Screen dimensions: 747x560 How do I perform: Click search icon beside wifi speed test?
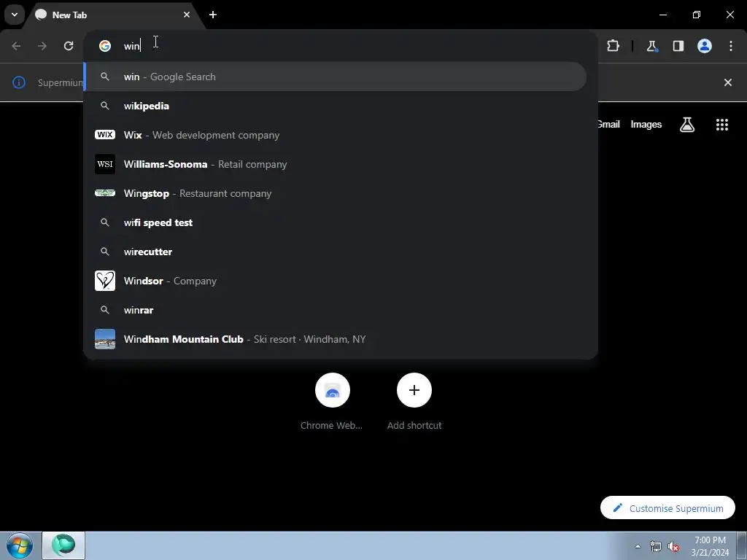click(x=105, y=222)
